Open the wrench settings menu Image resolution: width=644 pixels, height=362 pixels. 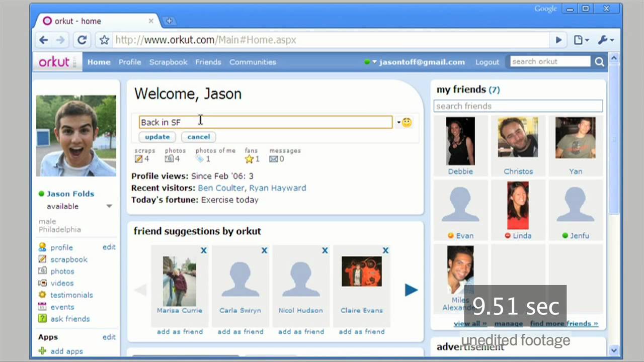coord(606,40)
